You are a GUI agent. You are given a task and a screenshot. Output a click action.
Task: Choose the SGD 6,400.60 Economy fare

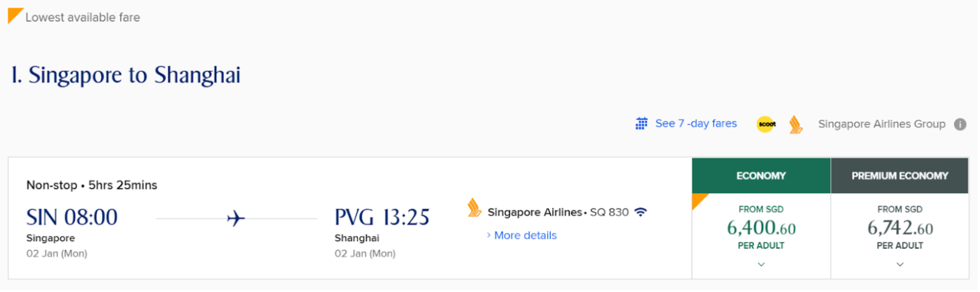pos(761,227)
